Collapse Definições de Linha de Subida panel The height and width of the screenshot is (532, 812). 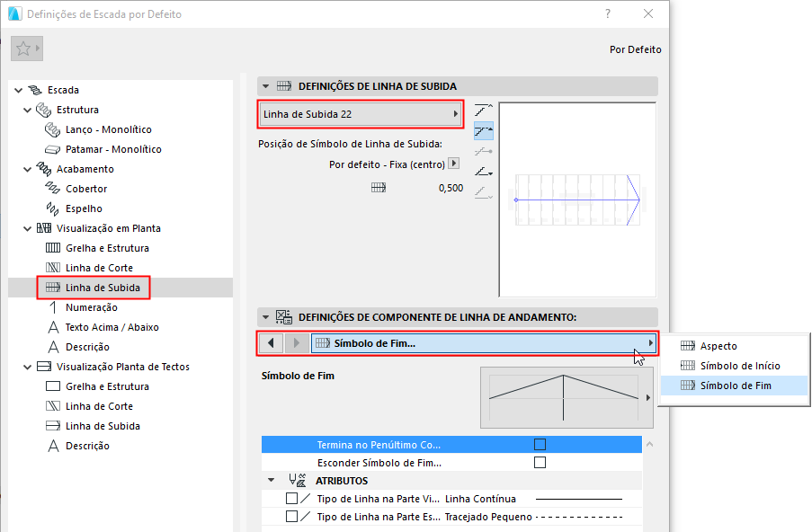265,86
